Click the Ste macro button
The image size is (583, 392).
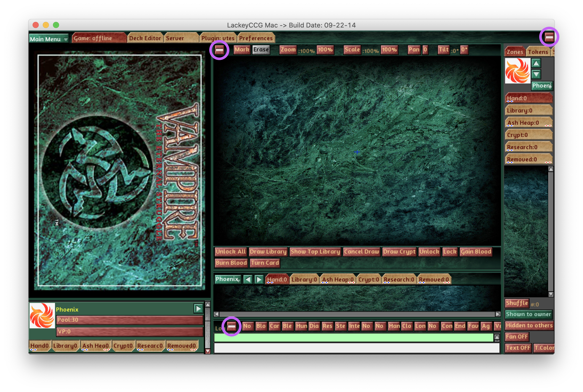coord(340,326)
